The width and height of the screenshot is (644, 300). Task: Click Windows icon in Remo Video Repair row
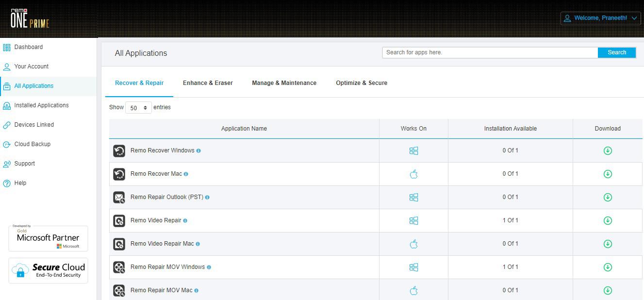point(413,220)
